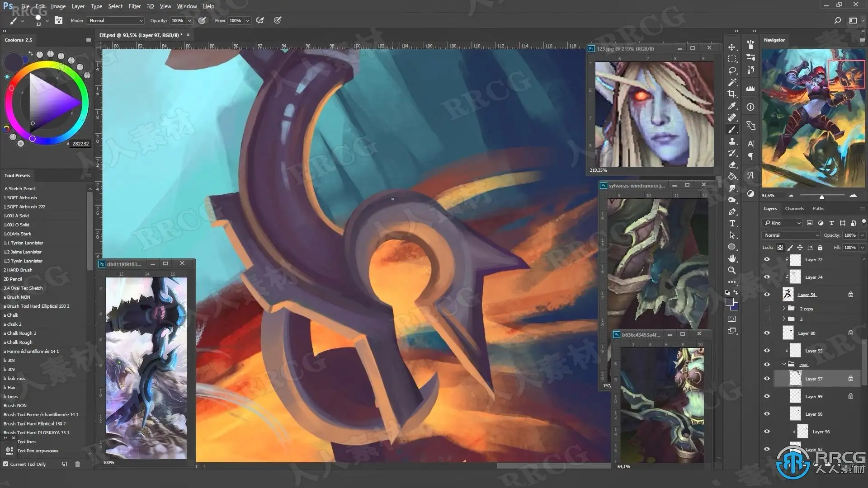
Task: Open the Layer menu
Action: [78, 6]
